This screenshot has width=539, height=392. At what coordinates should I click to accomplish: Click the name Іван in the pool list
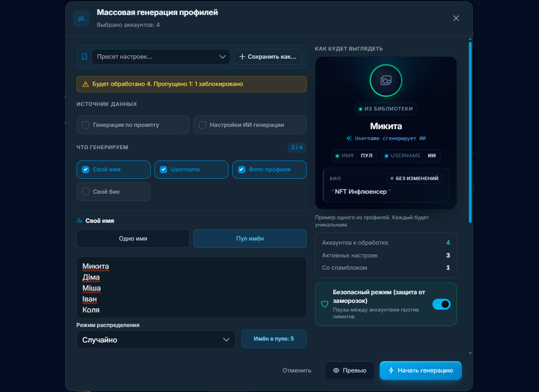pyautogui.click(x=89, y=299)
